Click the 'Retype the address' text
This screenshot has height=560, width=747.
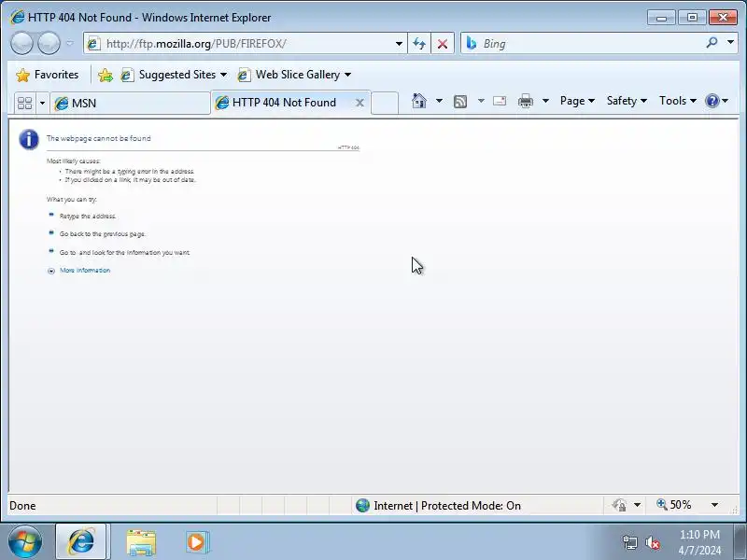coord(88,217)
